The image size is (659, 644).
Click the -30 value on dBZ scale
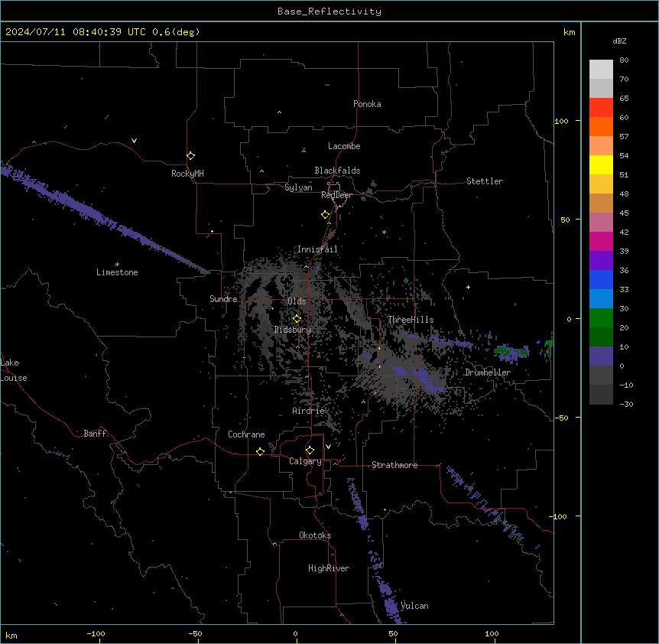point(626,404)
